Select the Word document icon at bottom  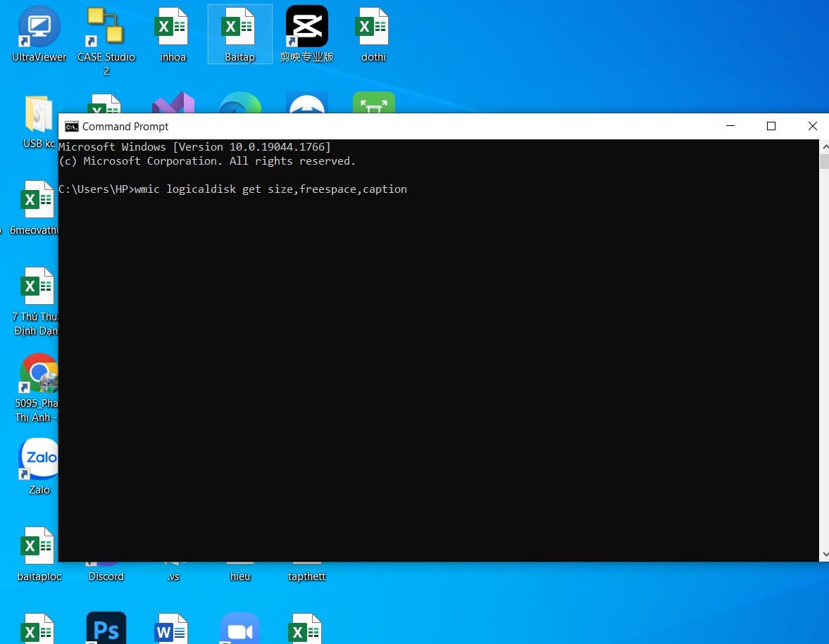[173, 629]
